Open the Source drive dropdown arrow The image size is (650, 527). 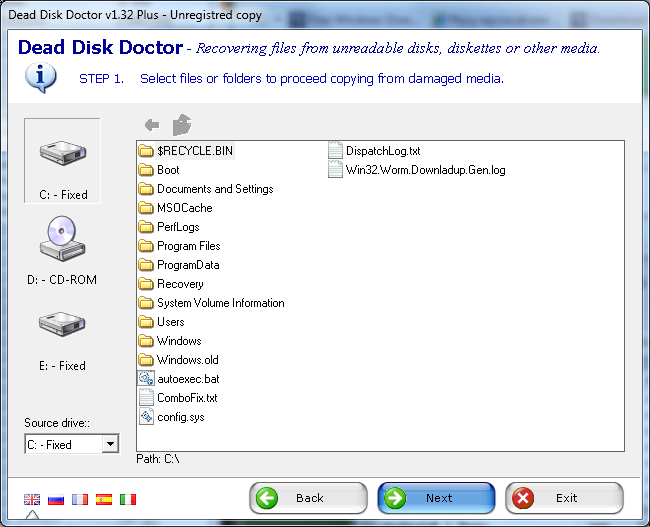point(110,444)
